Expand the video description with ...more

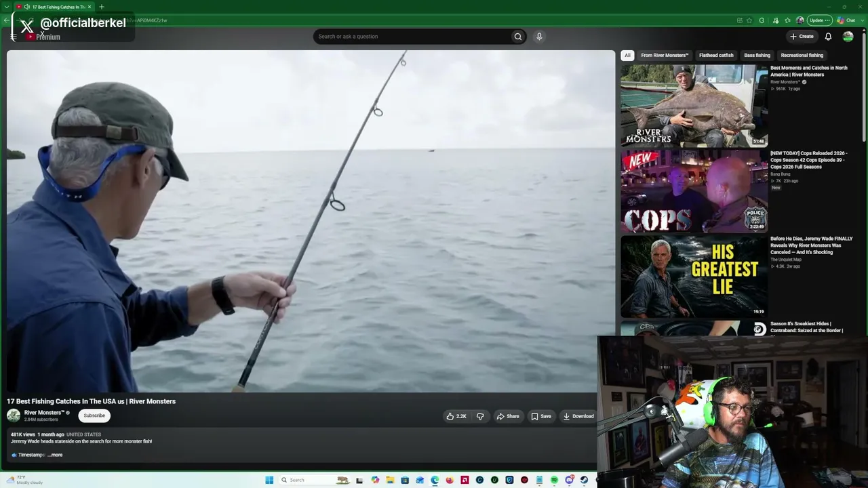pos(55,455)
